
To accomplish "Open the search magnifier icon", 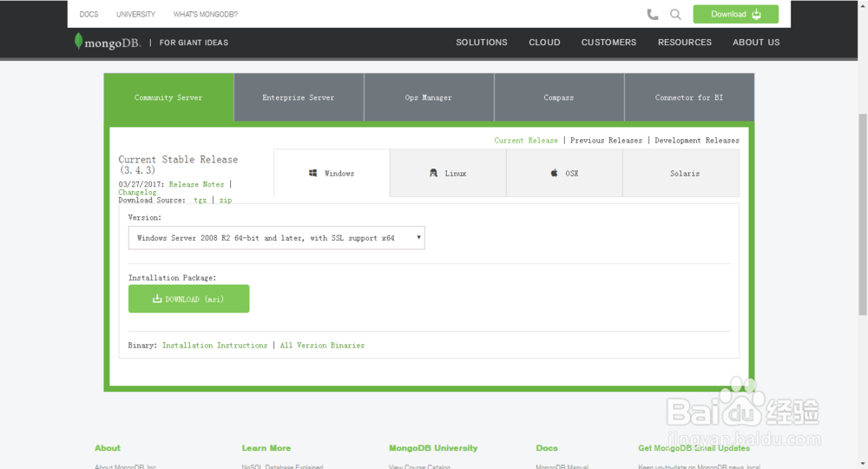I will 675,15.
